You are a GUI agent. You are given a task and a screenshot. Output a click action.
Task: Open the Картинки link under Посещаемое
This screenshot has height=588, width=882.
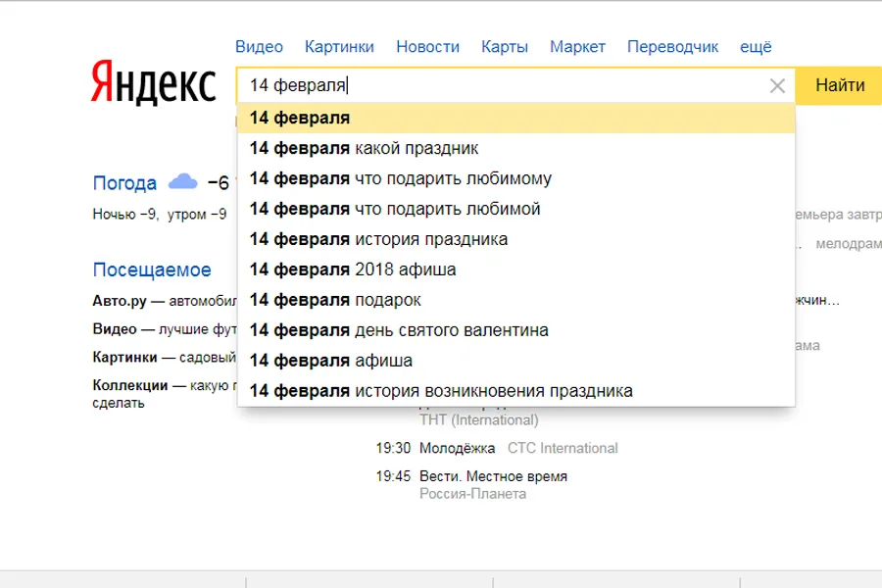click(124, 358)
